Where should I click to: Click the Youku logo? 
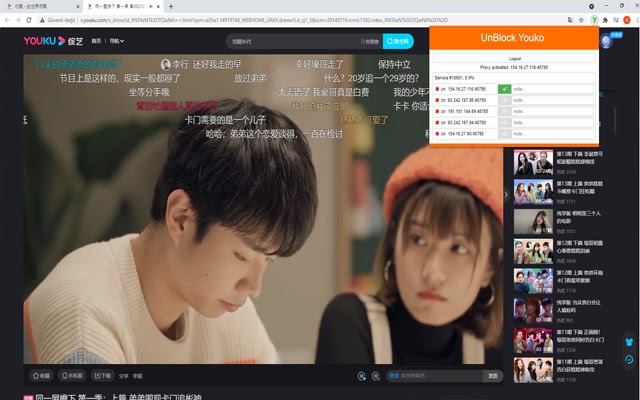coord(44,41)
